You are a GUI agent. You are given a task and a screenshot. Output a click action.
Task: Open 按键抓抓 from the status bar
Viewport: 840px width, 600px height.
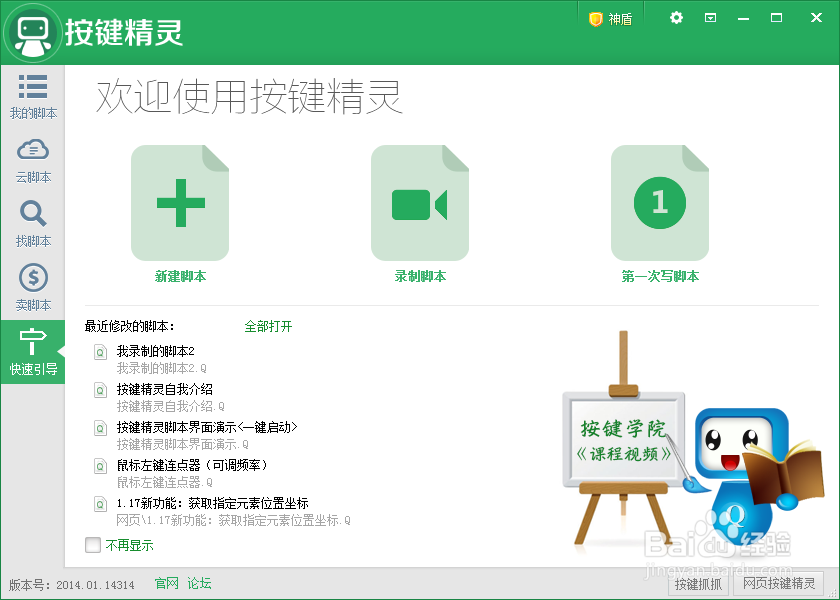697,583
